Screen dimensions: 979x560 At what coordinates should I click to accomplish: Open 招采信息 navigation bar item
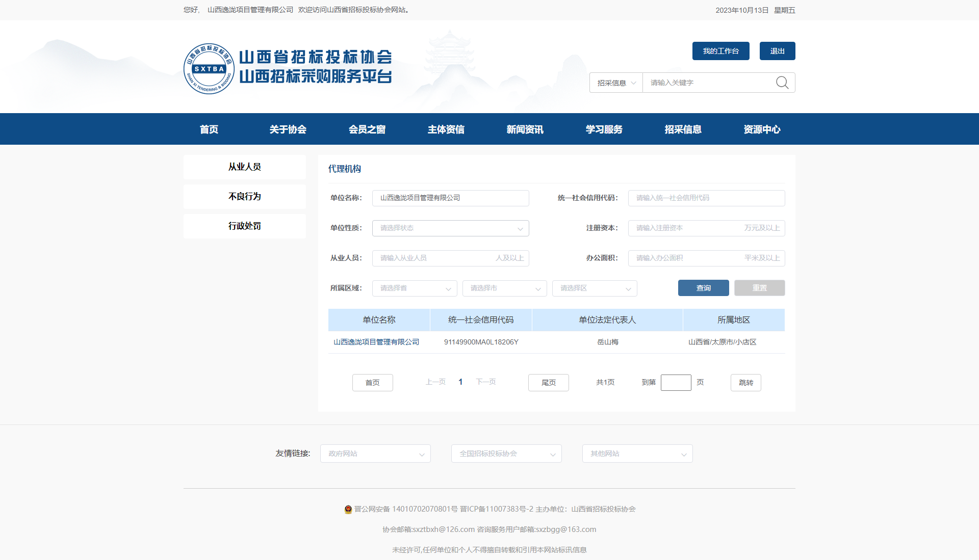[x=683, y=129]
